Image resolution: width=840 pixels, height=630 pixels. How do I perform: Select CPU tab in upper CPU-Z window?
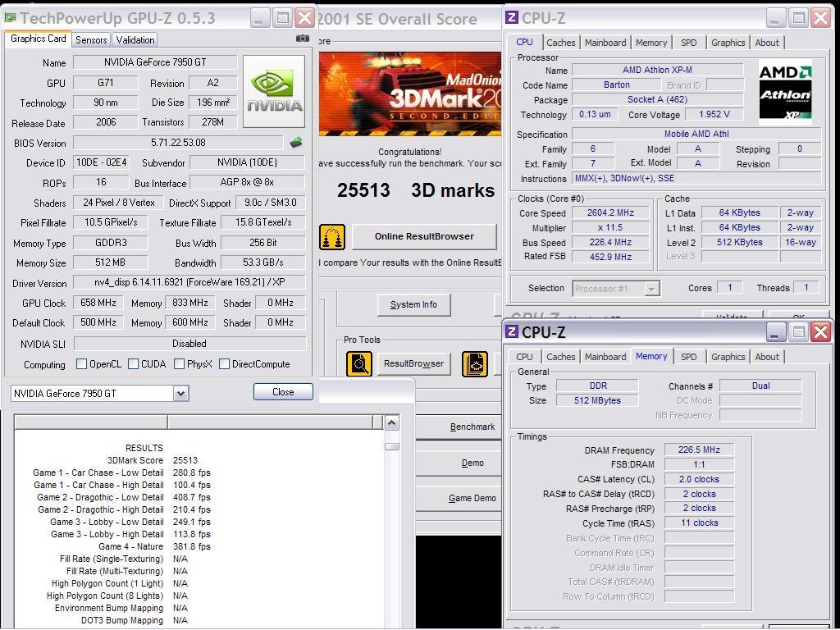point(524,42)
